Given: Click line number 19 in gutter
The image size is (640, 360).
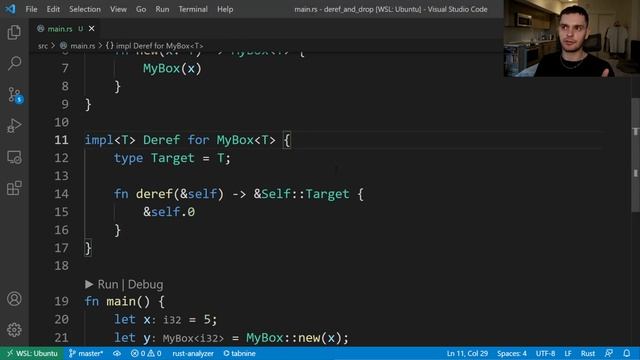Looking at the screenshot, I should (x=61, y=302).
